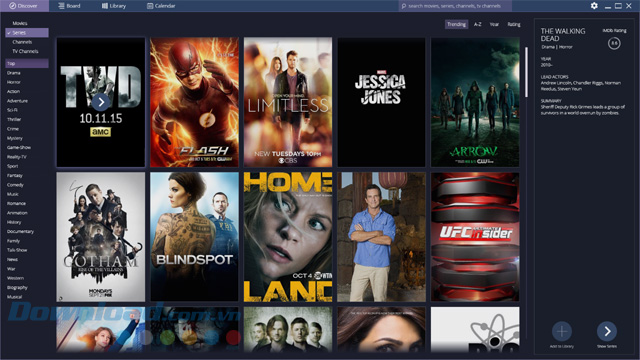The image size is (640, 360).
Task: Select the Trending sort tab
Action: [456, 24]
